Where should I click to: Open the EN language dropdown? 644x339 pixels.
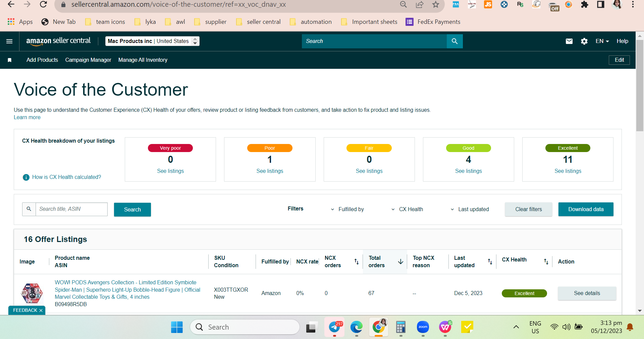point(602,41)
